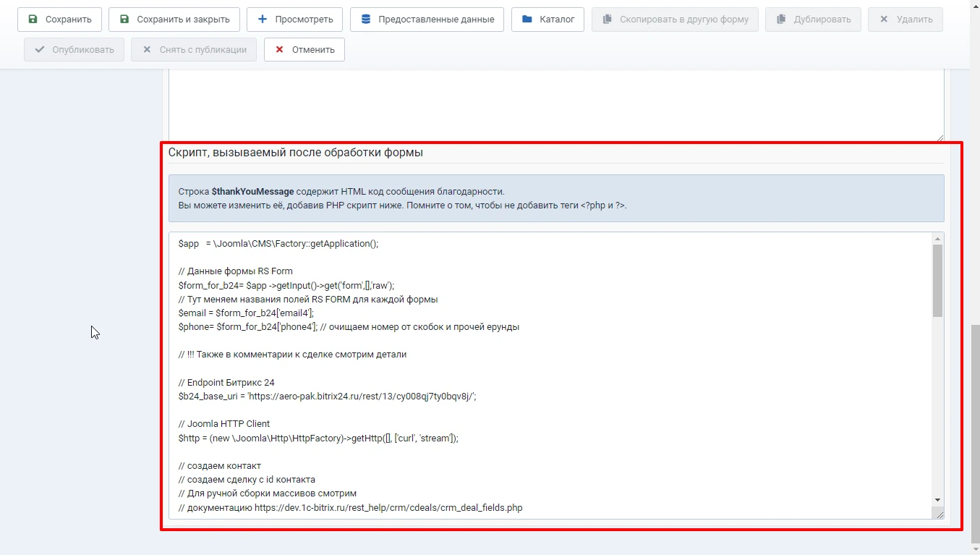Click the checkmark icon on Опубликовать
980x555 pixels.
tap(40, 50)
